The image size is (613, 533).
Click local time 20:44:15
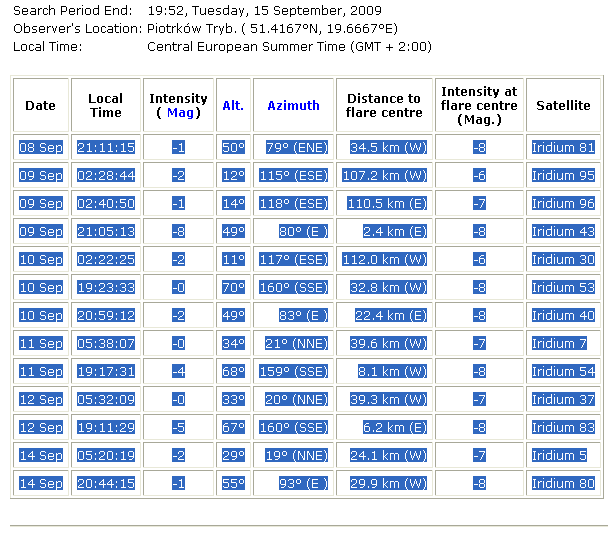[106, 483]
